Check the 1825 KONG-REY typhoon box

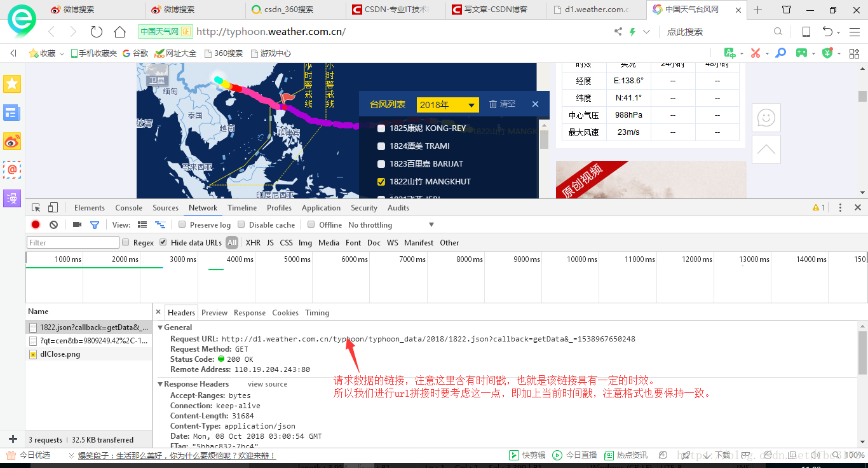click(x=381, y=128)
